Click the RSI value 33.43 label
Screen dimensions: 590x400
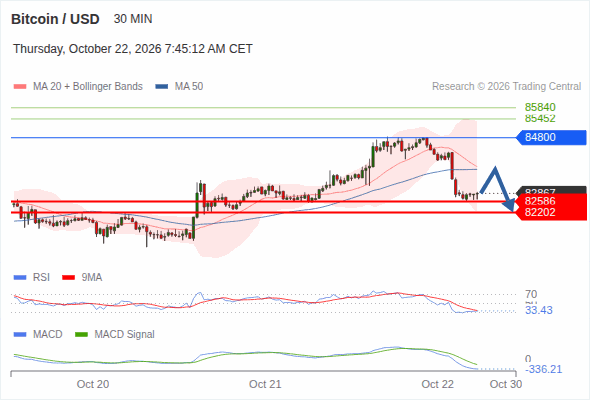click(x=538, y=310)
